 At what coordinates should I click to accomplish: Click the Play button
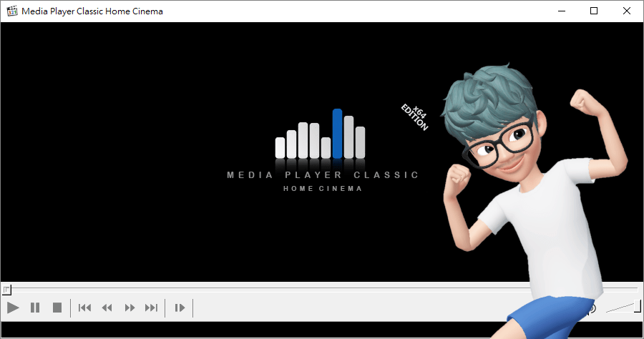coord(13,308)
